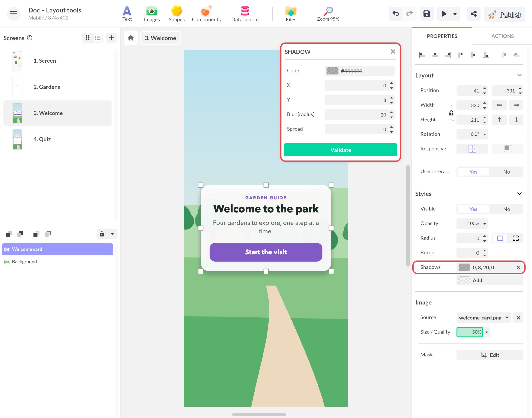Go to the home screen icon

tap(131, 38)
